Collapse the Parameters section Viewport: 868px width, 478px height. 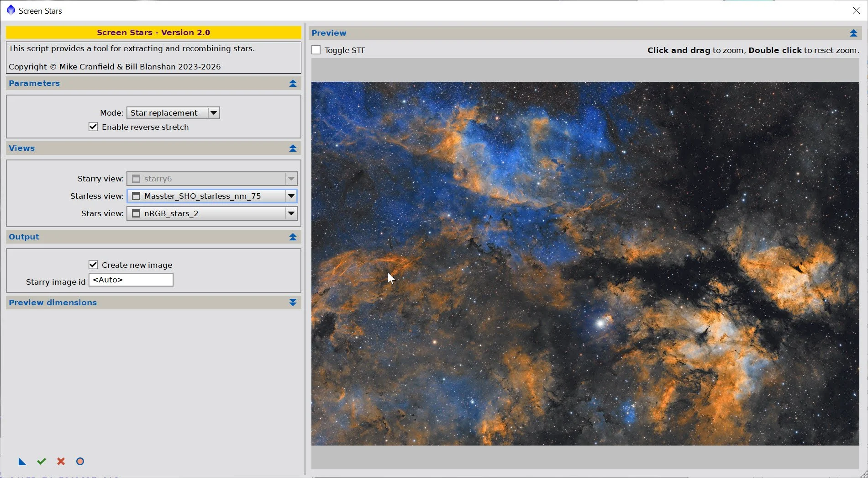point(293,83)
